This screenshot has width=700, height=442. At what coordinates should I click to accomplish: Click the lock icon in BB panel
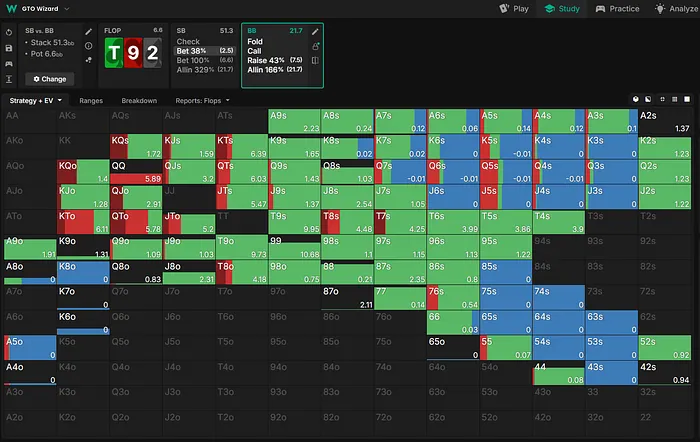coord(316,46)
